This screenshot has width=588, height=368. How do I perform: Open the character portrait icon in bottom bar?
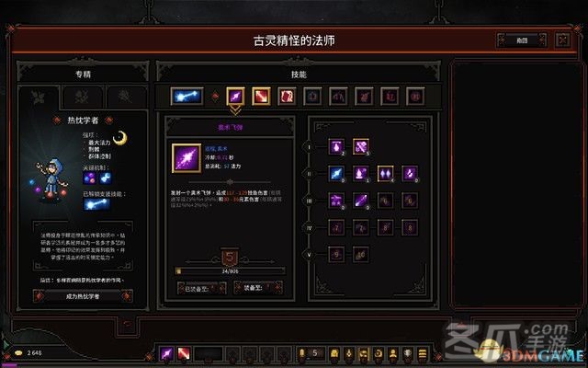click(393, 353)
